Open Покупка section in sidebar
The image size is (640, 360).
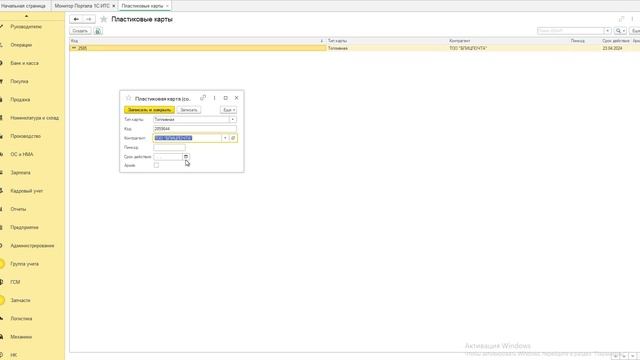coord(19,81)
